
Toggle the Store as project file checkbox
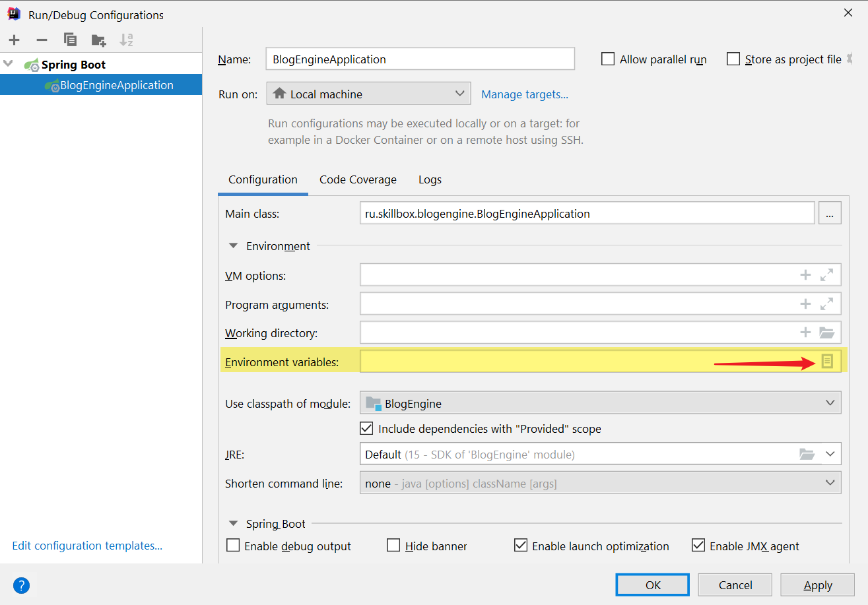(x=733, y=59)
